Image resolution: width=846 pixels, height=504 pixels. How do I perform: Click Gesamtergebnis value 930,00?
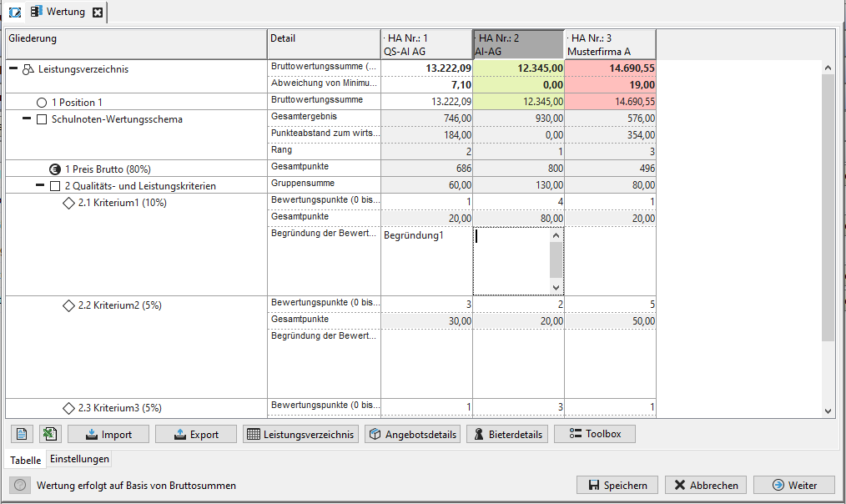coord(518,118)
